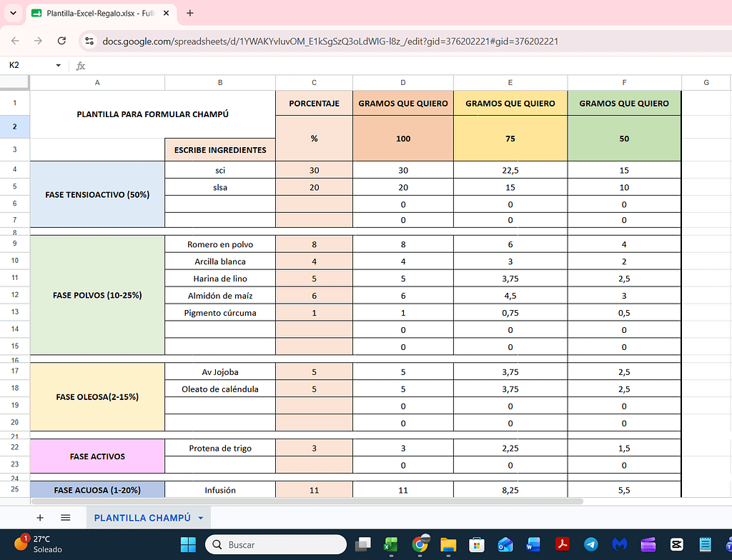The image size is (732, 560).
Task: Open Adobe Acrobat from the taskbar
Action: [x=562, y=544]
